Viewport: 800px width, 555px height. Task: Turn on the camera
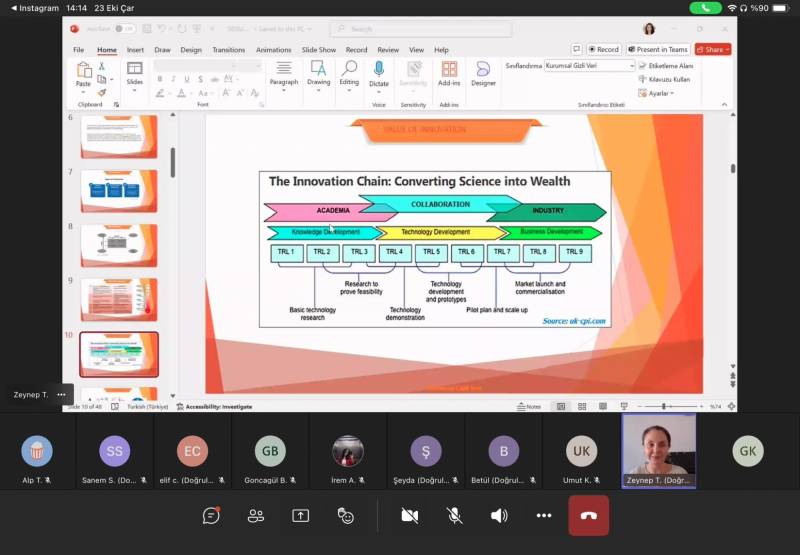(409, 515)
